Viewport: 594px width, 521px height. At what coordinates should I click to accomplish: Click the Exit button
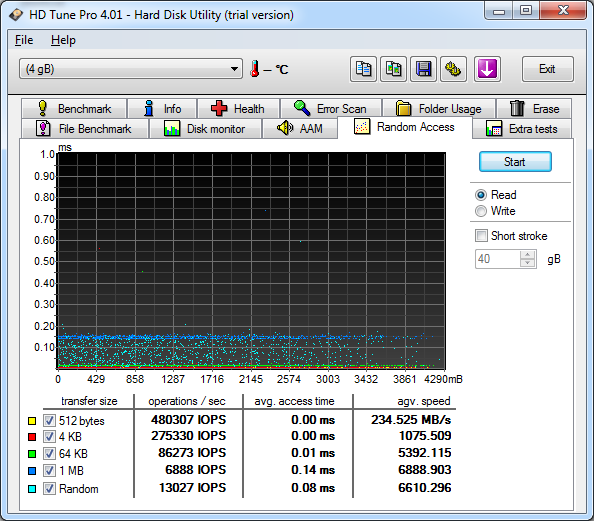(x=547, y=69)
